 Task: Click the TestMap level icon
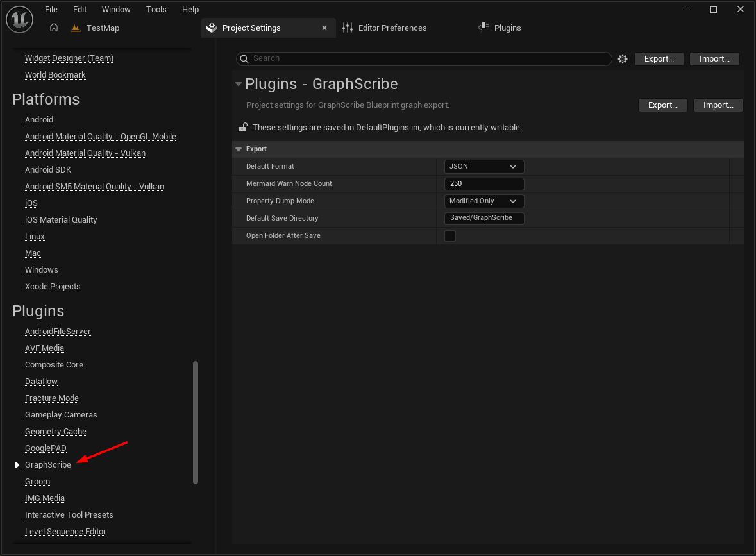point(75,28)
